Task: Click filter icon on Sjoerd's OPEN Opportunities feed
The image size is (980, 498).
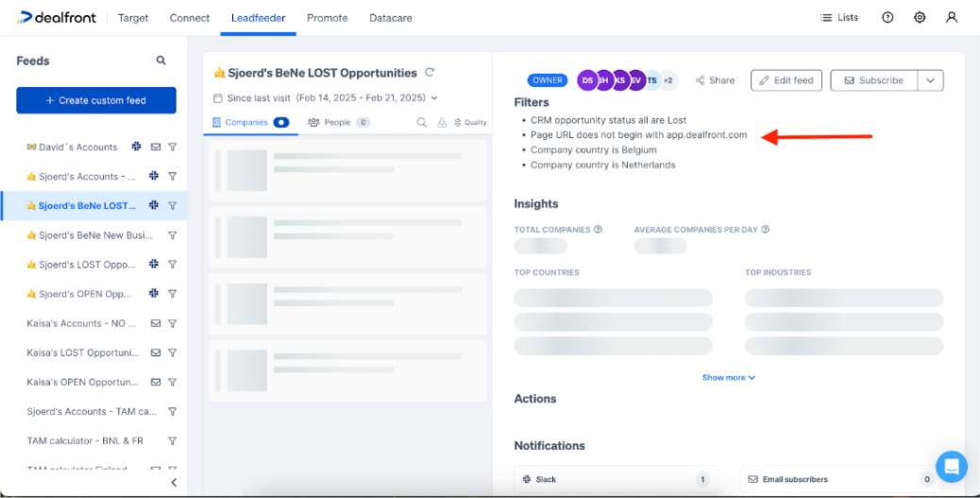Action: click(173, 294)
